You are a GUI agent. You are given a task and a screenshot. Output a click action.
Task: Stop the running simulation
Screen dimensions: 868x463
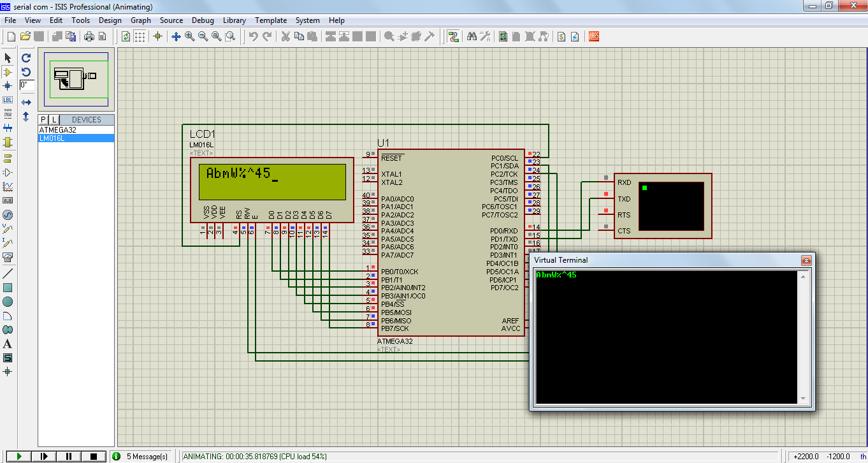94,456
